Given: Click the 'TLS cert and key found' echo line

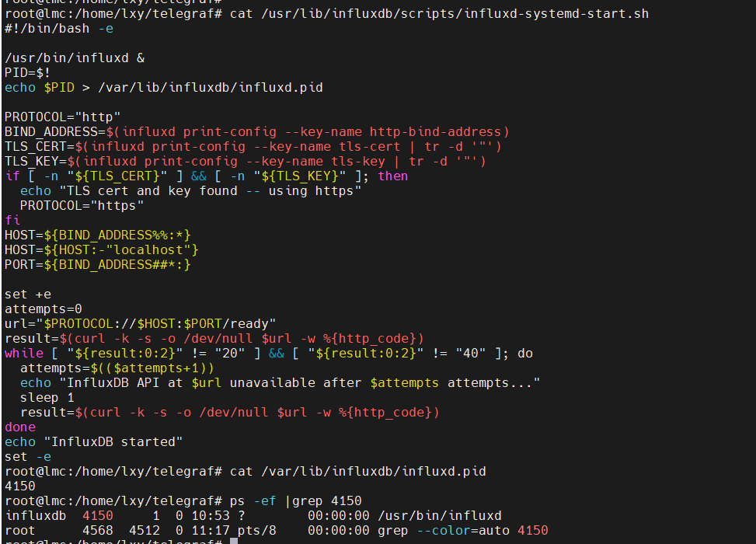Looking at the screenshot, I should tap(190, 191).
